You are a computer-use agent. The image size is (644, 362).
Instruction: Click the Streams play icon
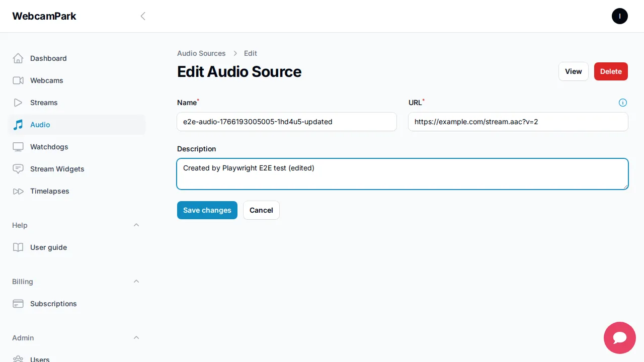pos(18,103)
